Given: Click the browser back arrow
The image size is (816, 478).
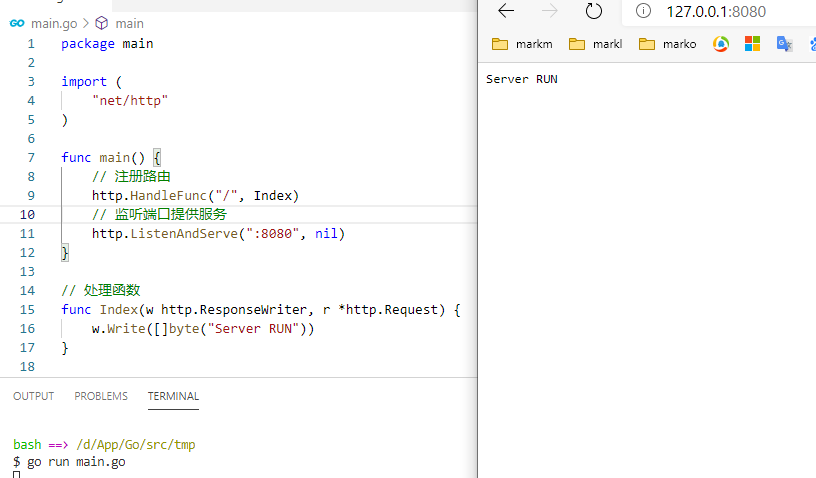Looking at the screenshot, I should (506, 11).
